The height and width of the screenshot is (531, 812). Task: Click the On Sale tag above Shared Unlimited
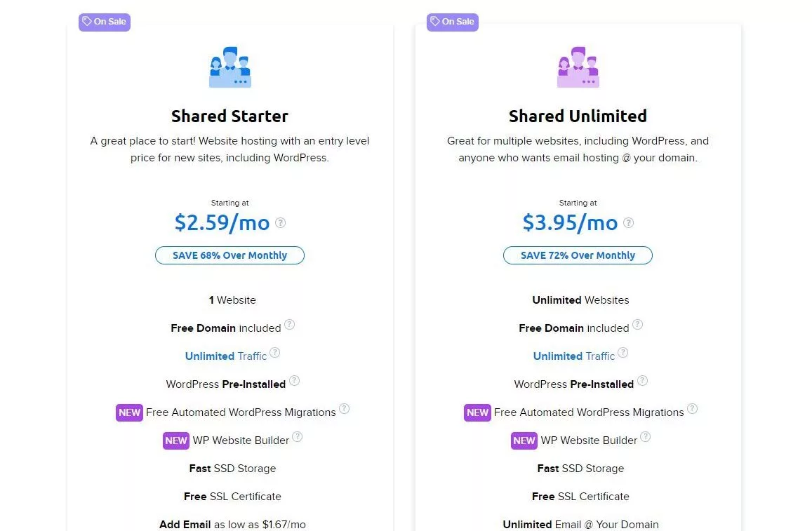pyautogui.click(x=452, y=22)
